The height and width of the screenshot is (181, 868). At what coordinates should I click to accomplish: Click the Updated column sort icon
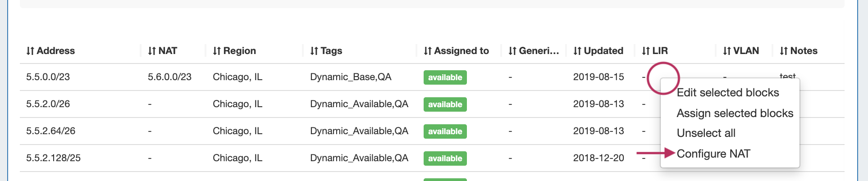pos(577,51)
